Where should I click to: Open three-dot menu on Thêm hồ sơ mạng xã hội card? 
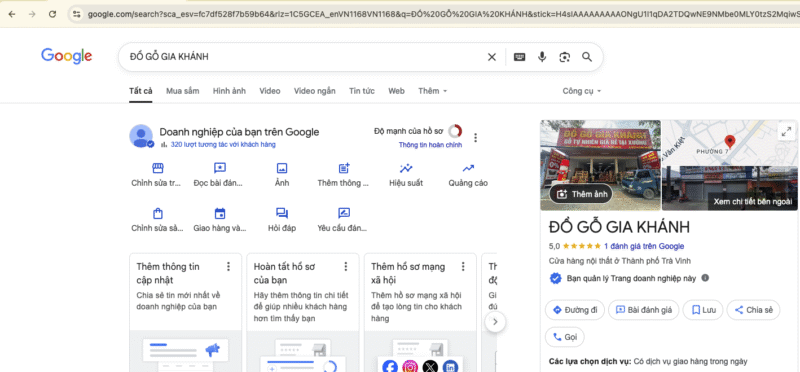[x=463, y=266]
